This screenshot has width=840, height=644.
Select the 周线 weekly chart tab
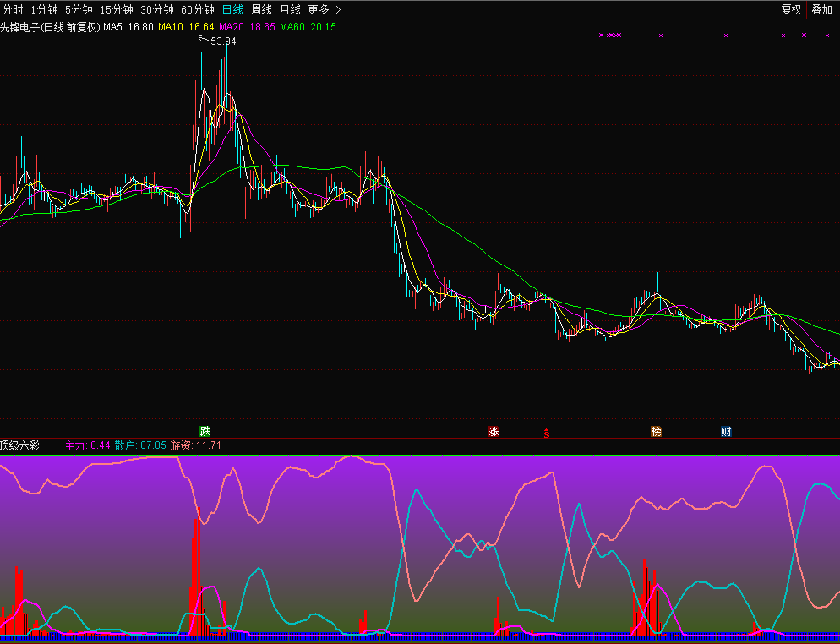coord(261,9)
